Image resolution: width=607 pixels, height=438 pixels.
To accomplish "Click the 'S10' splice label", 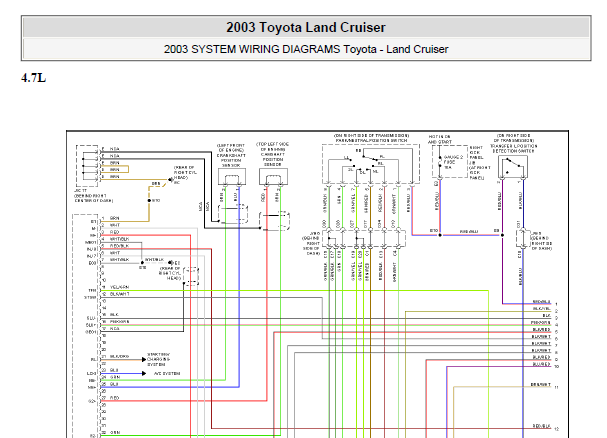I will 156,200.
